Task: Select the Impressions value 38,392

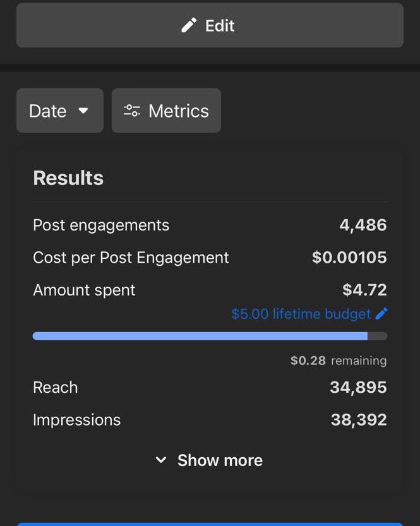Action: 358,420
